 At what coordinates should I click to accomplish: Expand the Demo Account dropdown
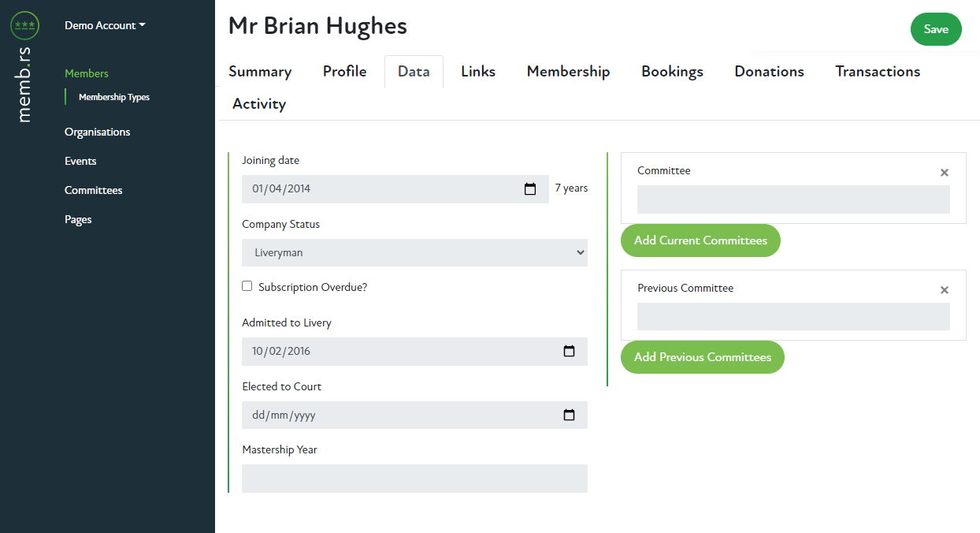(105, 25)
